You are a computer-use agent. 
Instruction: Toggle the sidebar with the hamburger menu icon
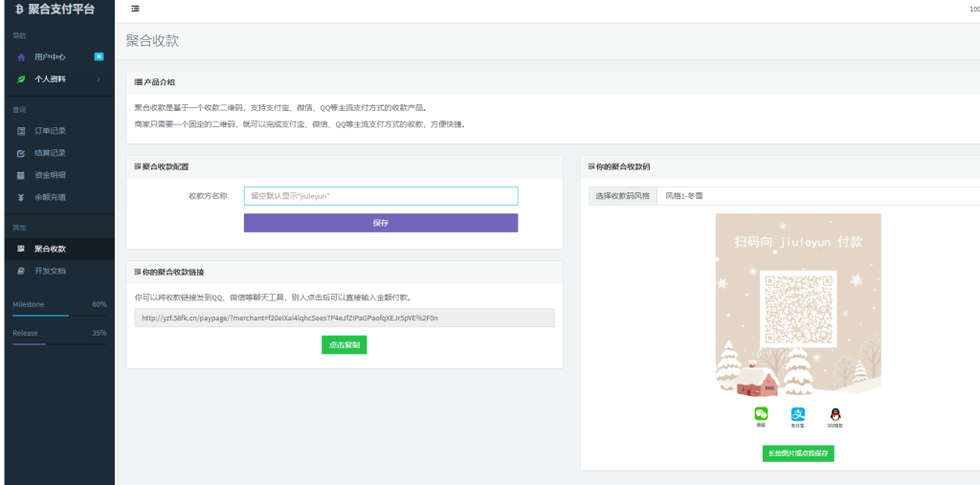click(136, 9)
